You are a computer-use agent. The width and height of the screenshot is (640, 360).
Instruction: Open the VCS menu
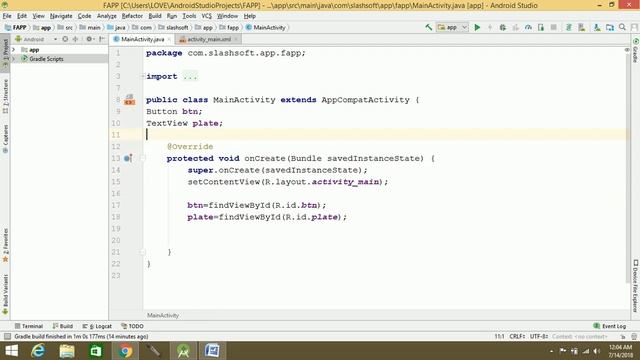207,16
